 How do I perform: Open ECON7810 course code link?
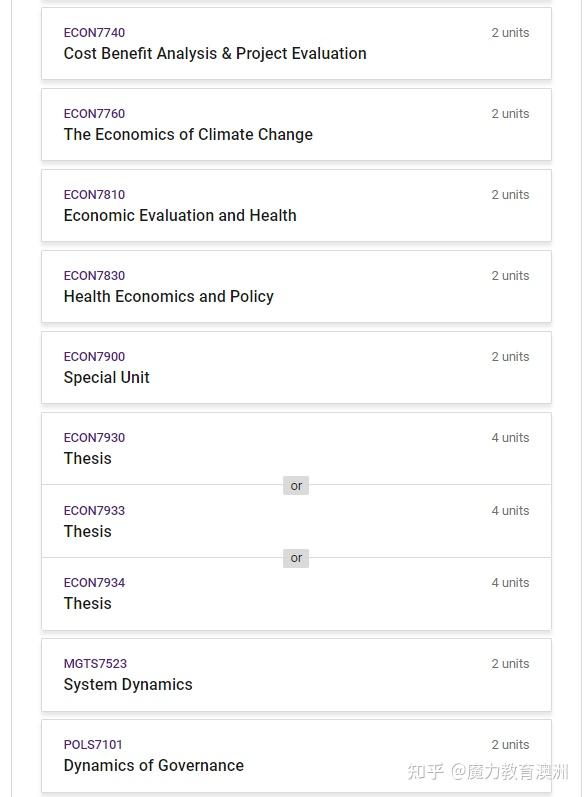pyautogui.click(x=94, y=195)
